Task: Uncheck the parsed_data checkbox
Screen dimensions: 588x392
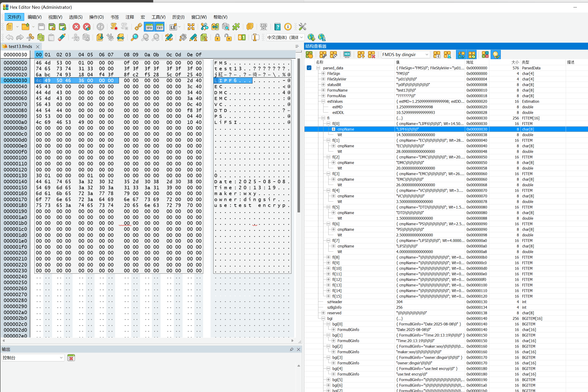Action: coord(309,68)
